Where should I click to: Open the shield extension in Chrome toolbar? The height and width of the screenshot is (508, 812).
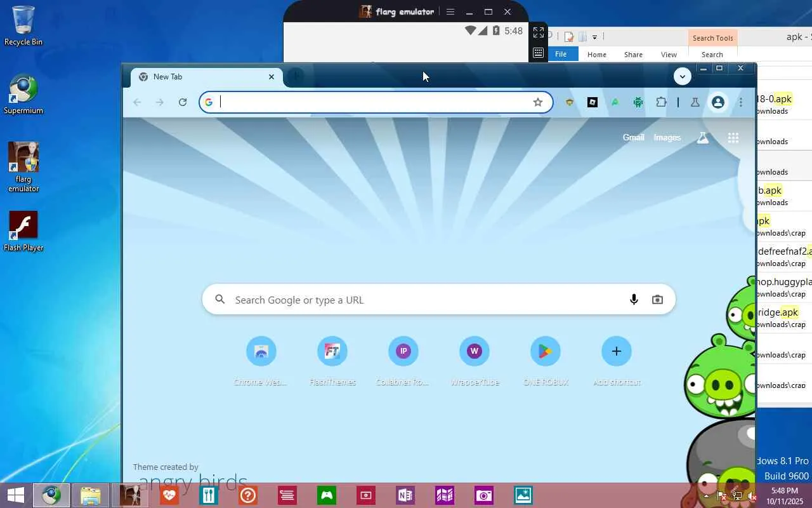click(x=570, y=102)
